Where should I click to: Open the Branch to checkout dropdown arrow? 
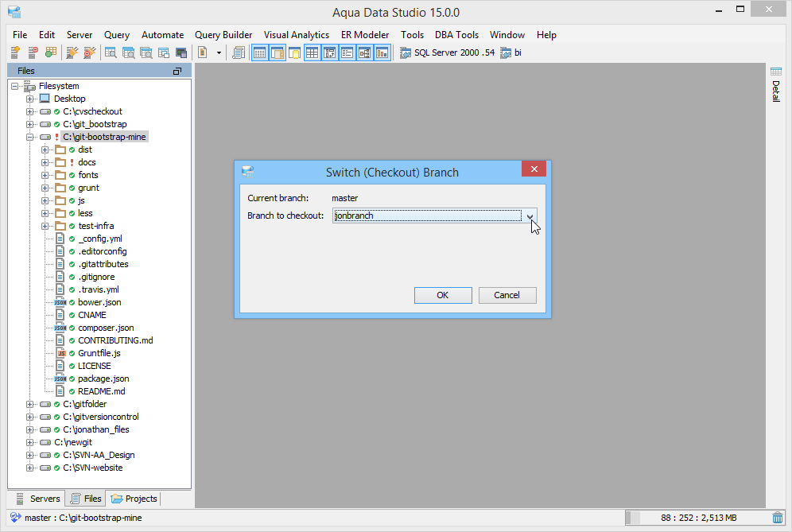(x=530, y=216)
